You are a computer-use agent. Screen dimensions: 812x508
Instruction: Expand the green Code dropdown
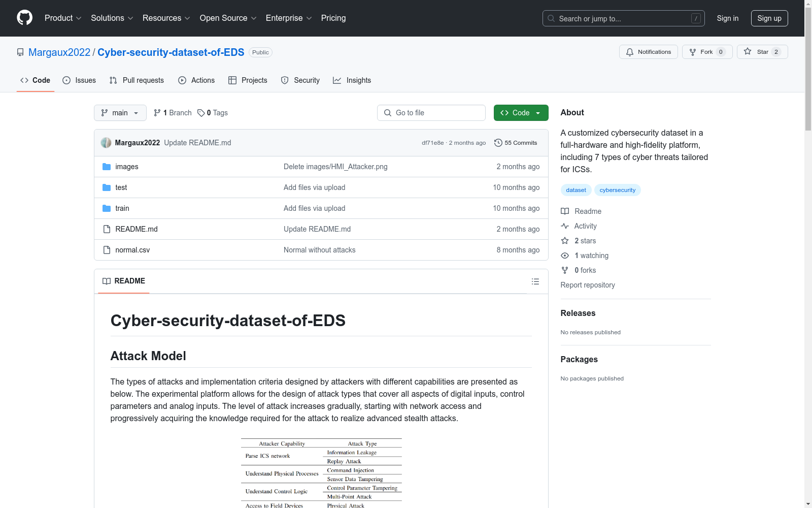click(521, 112)
